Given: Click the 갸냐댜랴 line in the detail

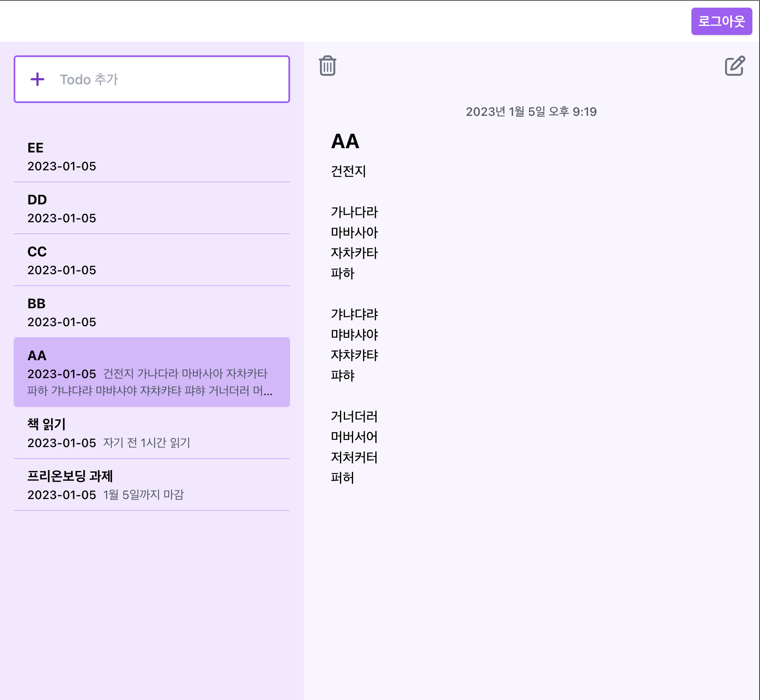Looking at the screenshot, I should (354, 314).
